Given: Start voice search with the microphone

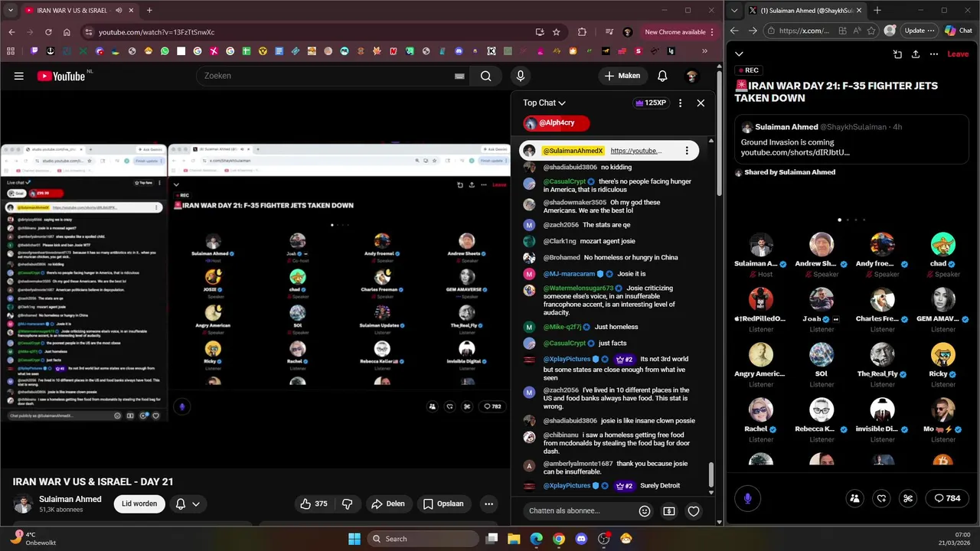Looking at the screenshot, I should [521, 76].
